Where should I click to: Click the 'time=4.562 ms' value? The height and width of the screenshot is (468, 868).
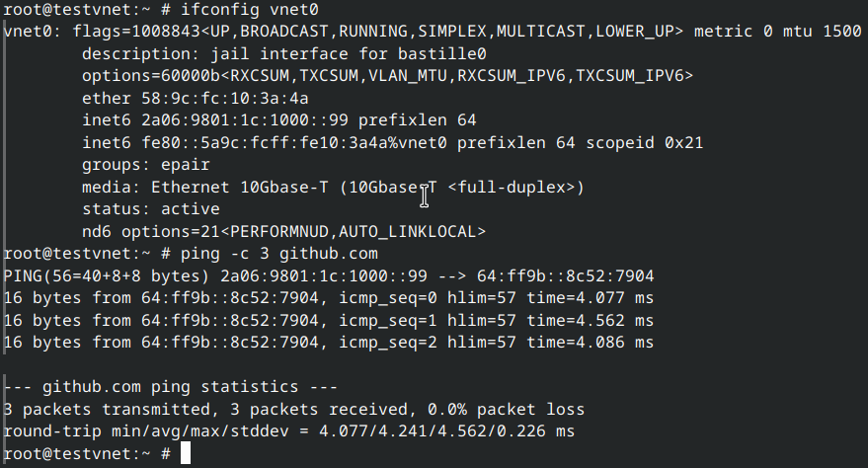click(590, 320)
